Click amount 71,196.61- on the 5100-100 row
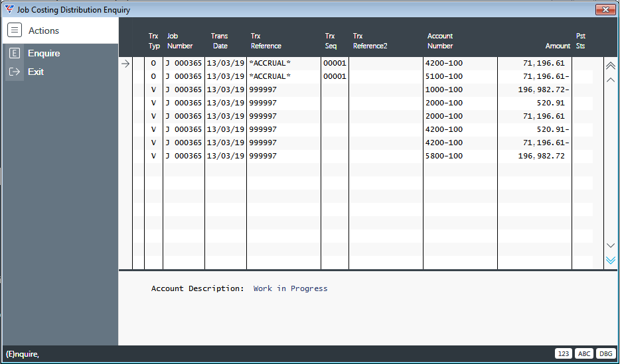This screenshot has height=364, width=620. pos(546,77)
